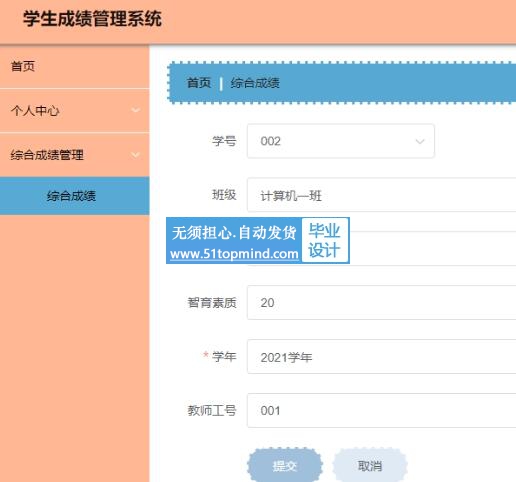Image resolution: width=516 pixels, height=482 pixels.
Task: Click the 学生成绩管理系统 header title
Action: [x=92, y=19]
